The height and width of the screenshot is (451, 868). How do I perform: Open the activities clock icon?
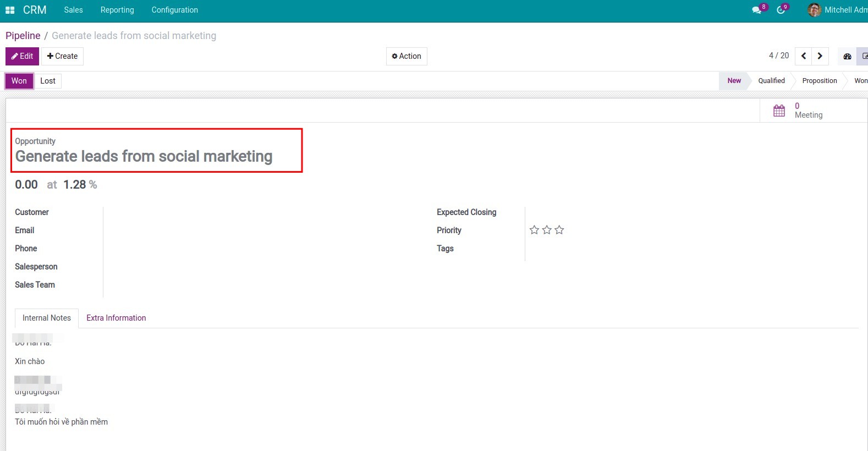781,10
